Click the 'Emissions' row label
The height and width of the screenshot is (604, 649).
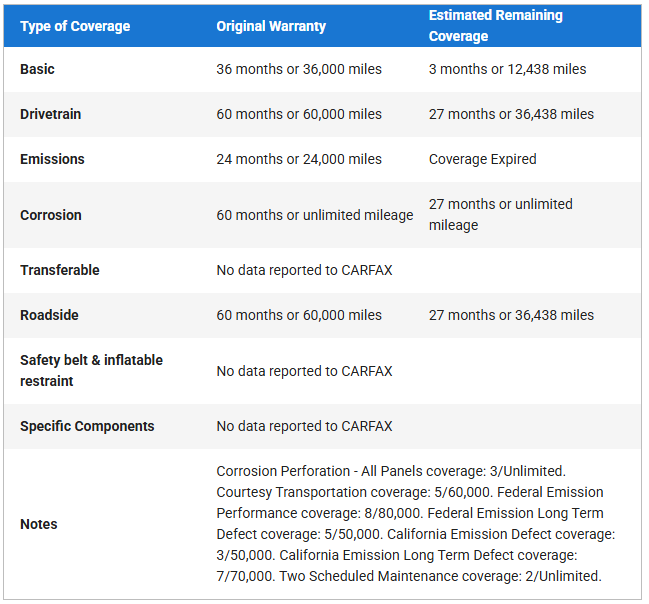[x=52, y=159]
